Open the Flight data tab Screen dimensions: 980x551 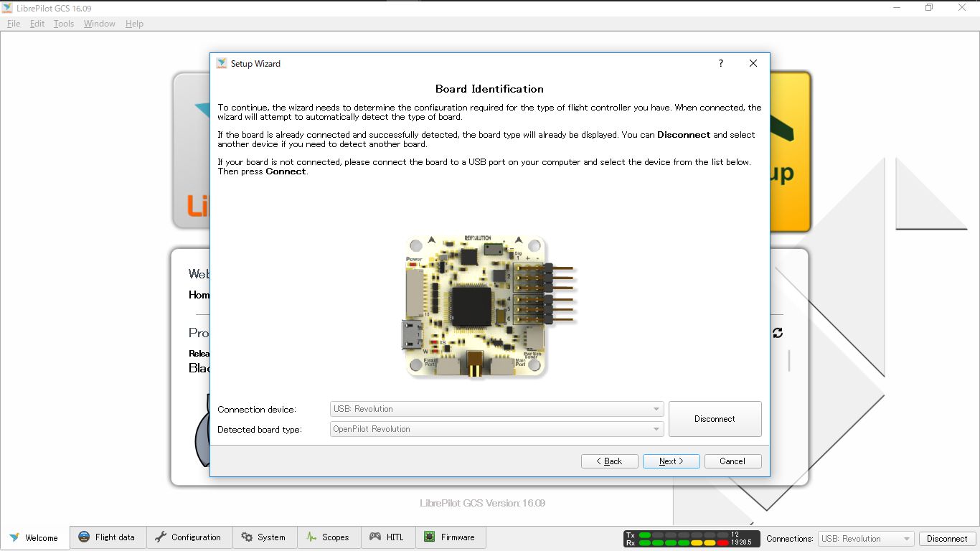[x=107, y=537]
